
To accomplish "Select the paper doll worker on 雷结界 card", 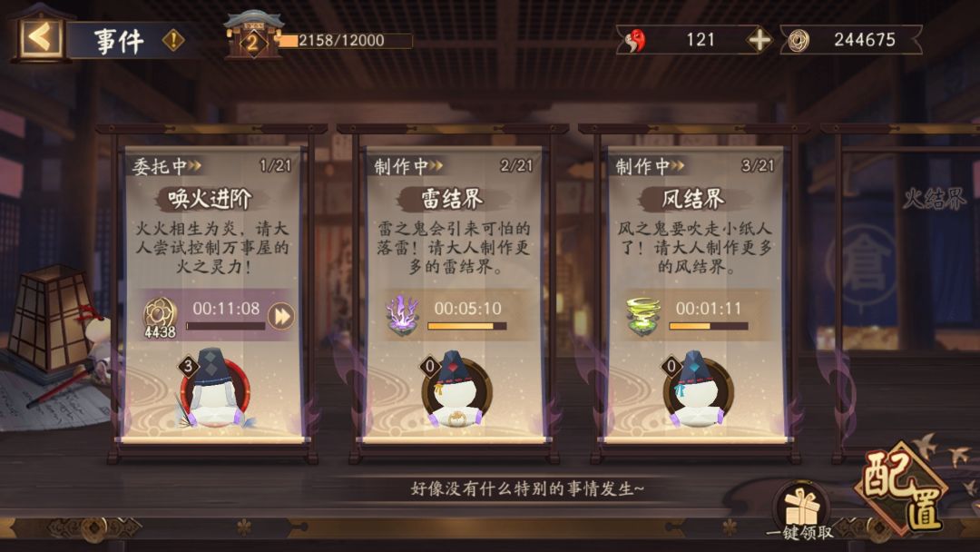I will (x=456, y=390).
